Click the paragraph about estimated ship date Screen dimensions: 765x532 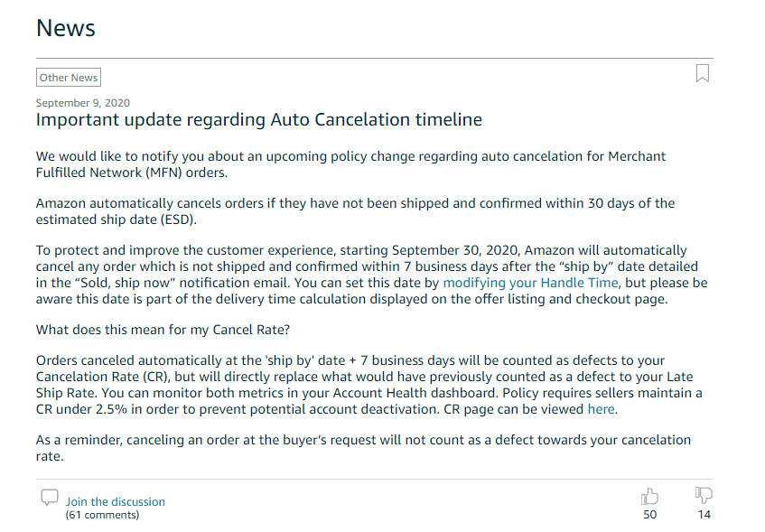click(x=355, y=211)
